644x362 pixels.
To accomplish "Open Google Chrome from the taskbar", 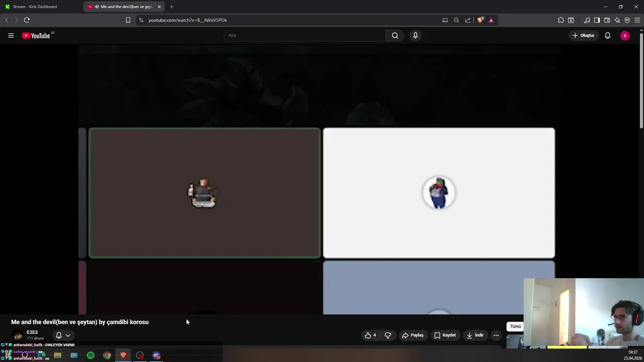I will point(107,355).
